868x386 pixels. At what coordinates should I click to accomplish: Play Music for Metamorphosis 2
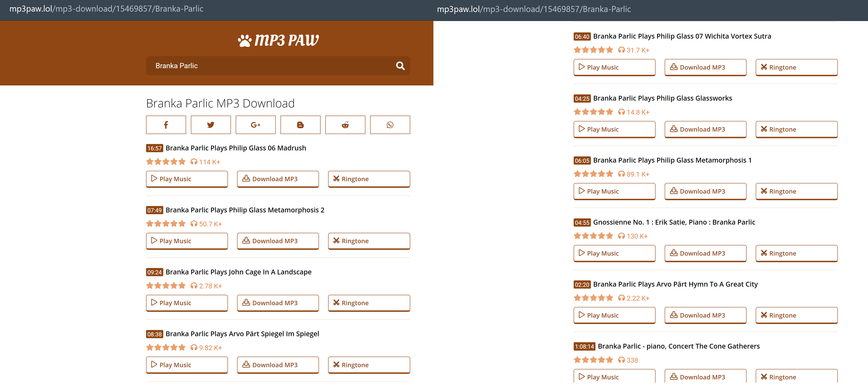(187, 241)
